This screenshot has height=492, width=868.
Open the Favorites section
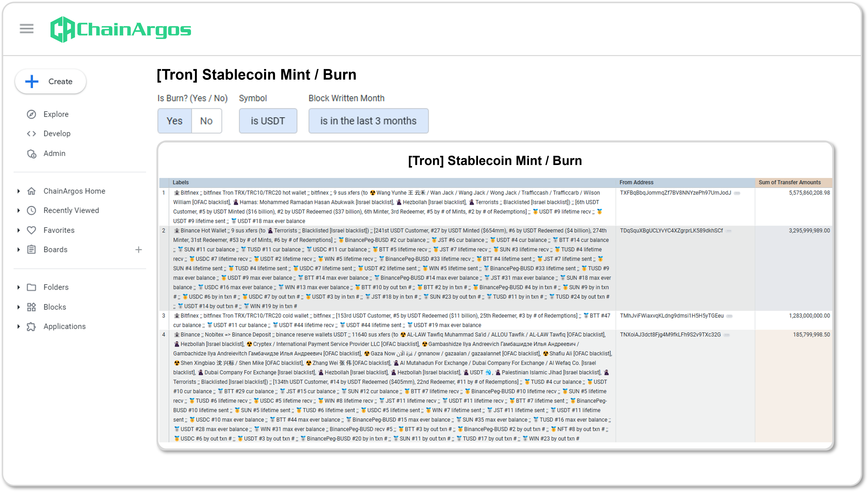[59, 230]
